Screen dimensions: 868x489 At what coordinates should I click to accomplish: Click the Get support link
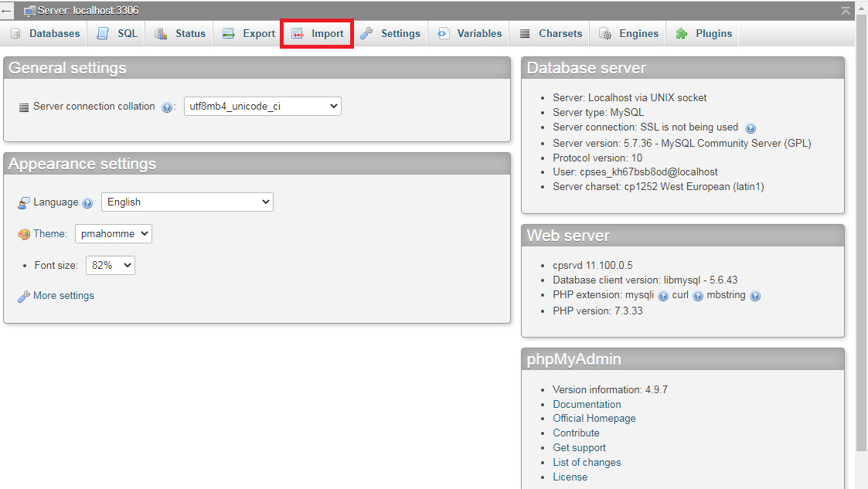point(579,447)
